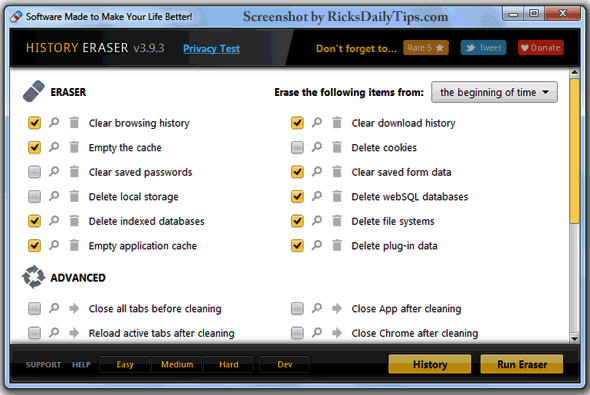The width and height of the screenshot is (590, 395).
Task: Click magnifier icon beside Delete local storage
Action: 54,196
